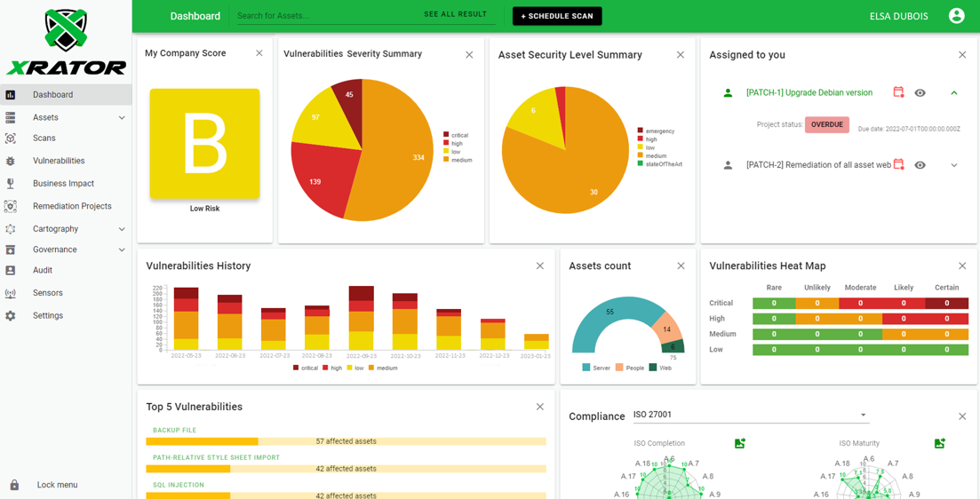Click the Settings gear icon

(x=10, y=315)
